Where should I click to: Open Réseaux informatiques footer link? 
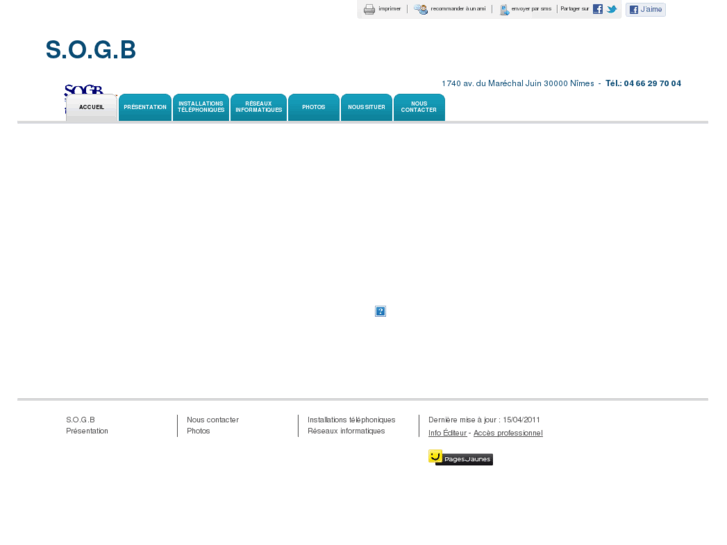[346, 431]
